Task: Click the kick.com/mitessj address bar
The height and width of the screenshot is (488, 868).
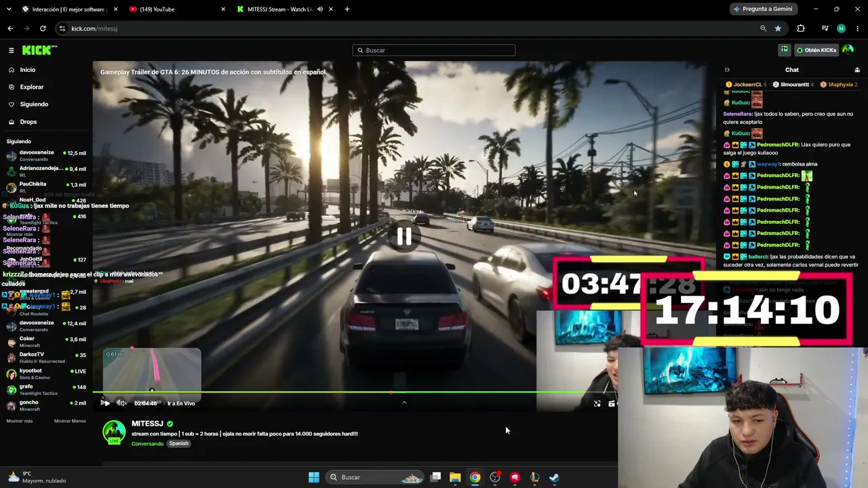Action: 407,28
